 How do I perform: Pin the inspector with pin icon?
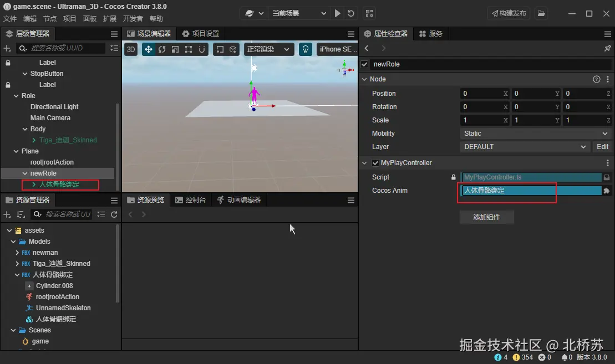coord(607,48)
